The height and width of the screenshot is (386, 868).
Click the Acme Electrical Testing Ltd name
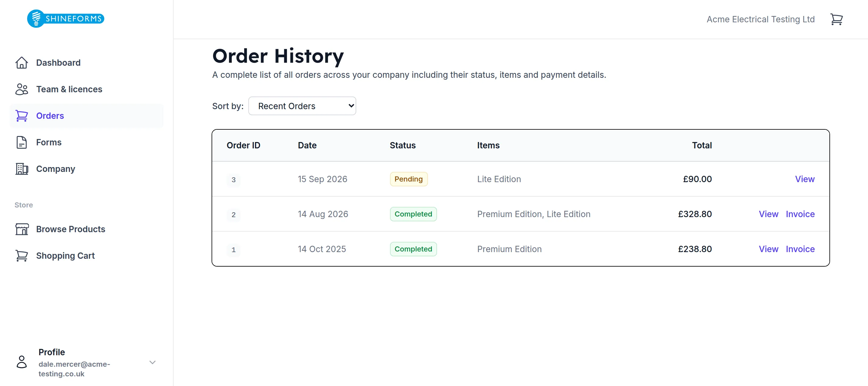pyautogui.click(x=760, y=19)
